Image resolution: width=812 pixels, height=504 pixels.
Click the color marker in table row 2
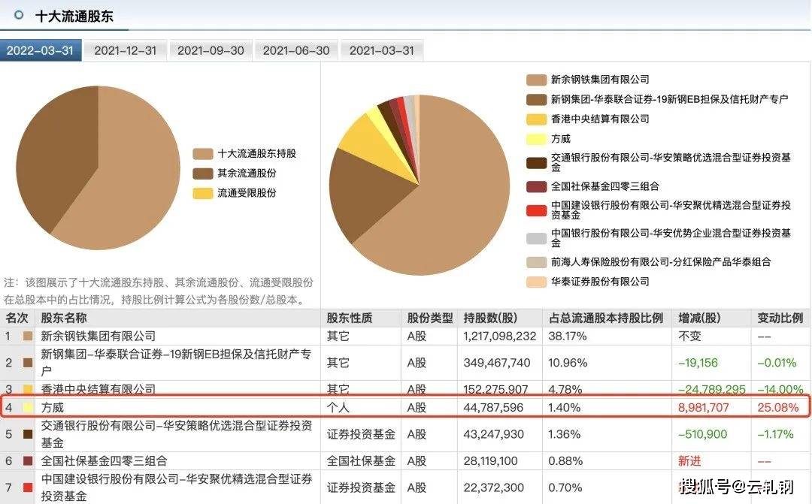tap(28, 363)
